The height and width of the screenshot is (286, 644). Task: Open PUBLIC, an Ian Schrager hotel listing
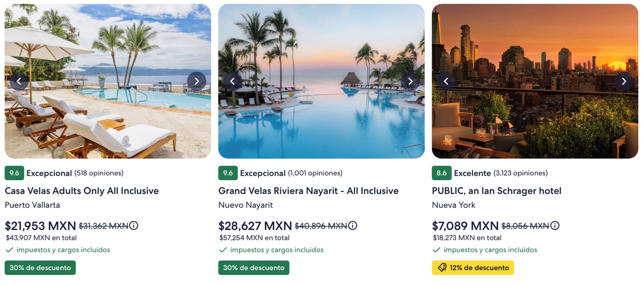[496, 191]
